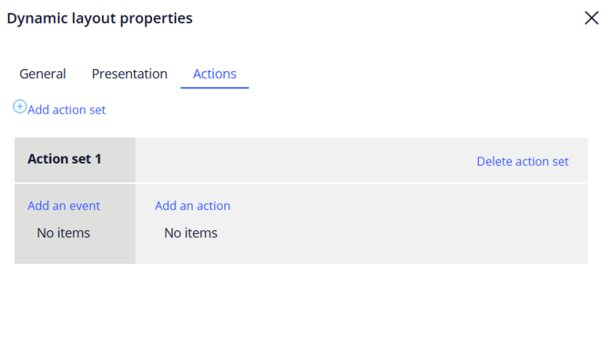Viewport: 602px width, 364px height.
Task: Click No items text under Add an event
Action: [x=63, y=232]
